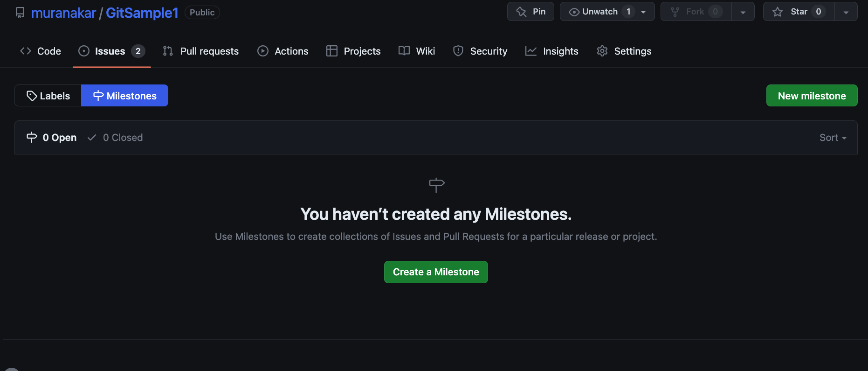The image size is (868, 371).
Task: Open the Pull requests tab
Action: tap(200, 51)
